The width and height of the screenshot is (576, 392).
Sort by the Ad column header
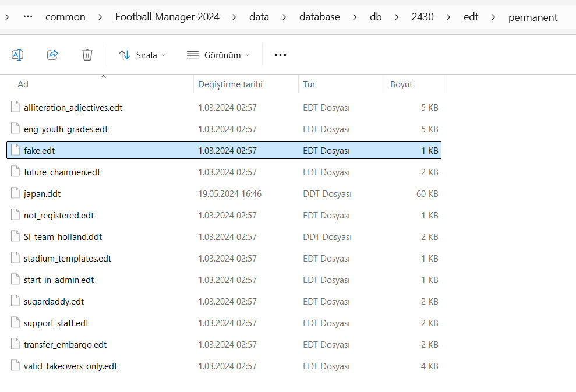(x=23, y=84)
